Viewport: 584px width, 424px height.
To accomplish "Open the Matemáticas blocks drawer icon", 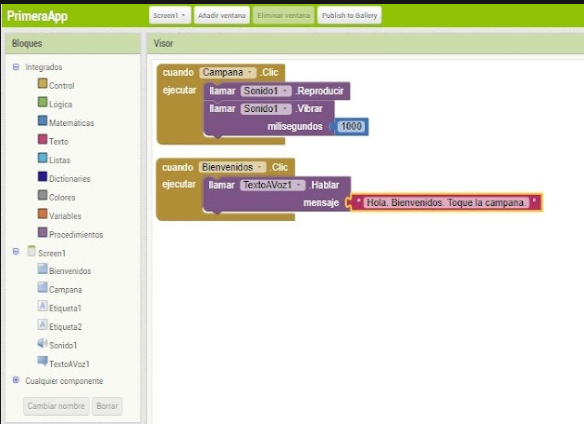I will [x=42, y=120].
